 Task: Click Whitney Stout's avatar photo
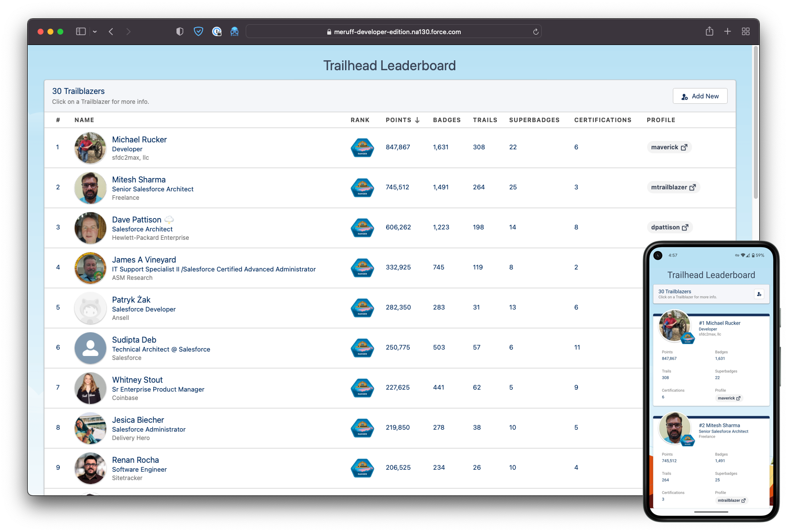90,388
